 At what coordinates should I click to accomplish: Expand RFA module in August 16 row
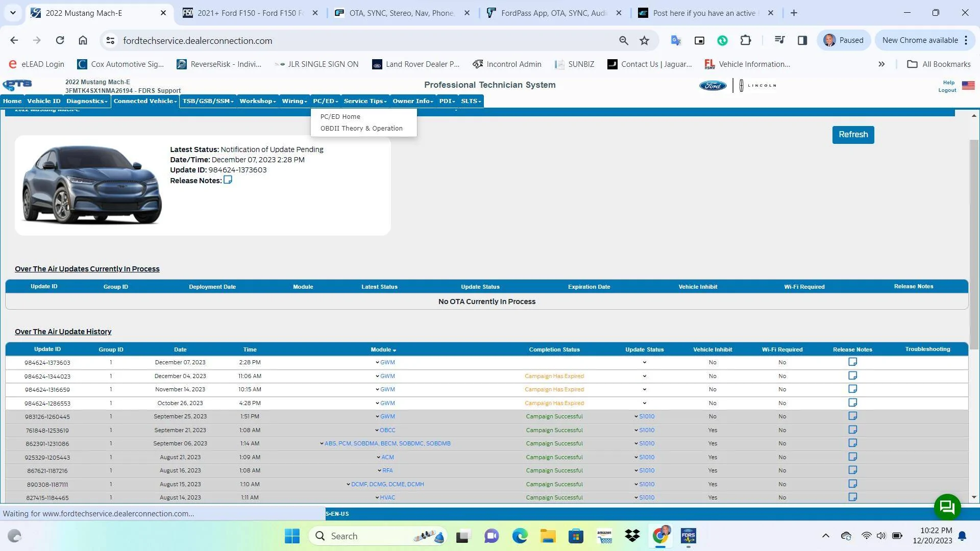pyautogui.click(x=385, y=471)
